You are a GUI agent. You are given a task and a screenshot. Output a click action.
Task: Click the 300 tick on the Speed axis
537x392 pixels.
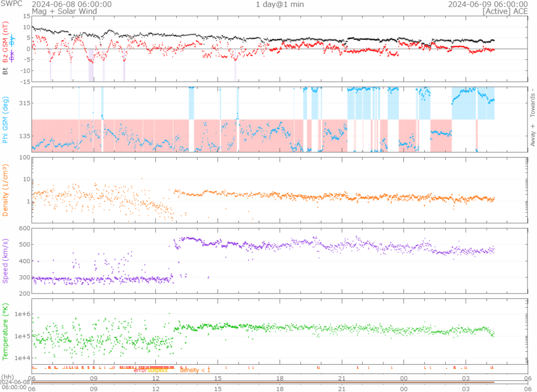pyautogui.click(x=25, y=277)
